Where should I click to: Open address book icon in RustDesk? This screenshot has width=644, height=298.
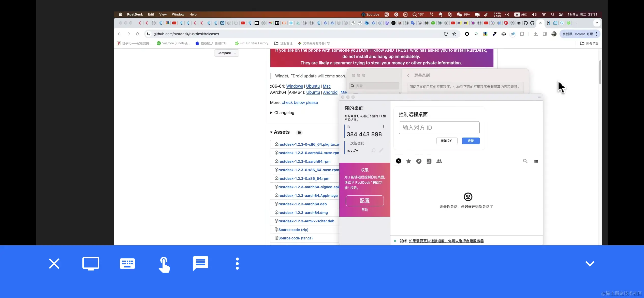point(429,161)
